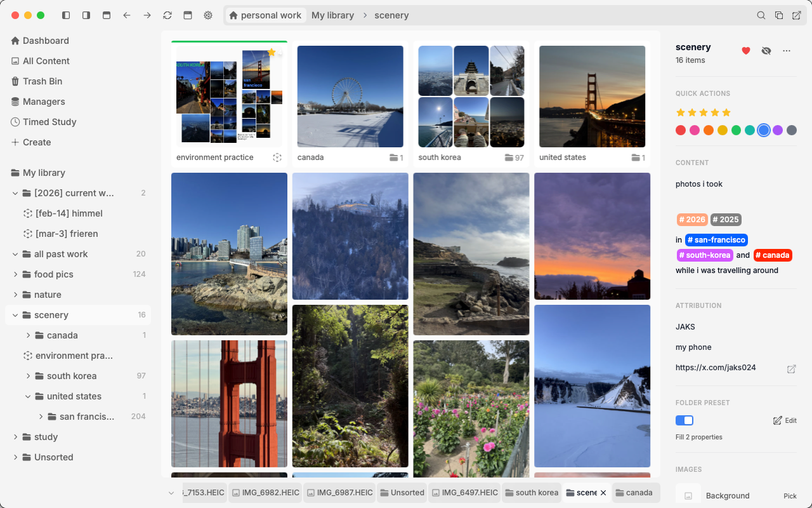Open app settings via the gear icon
The width and height of the screenshot is (812, 508).
point(207,15)
